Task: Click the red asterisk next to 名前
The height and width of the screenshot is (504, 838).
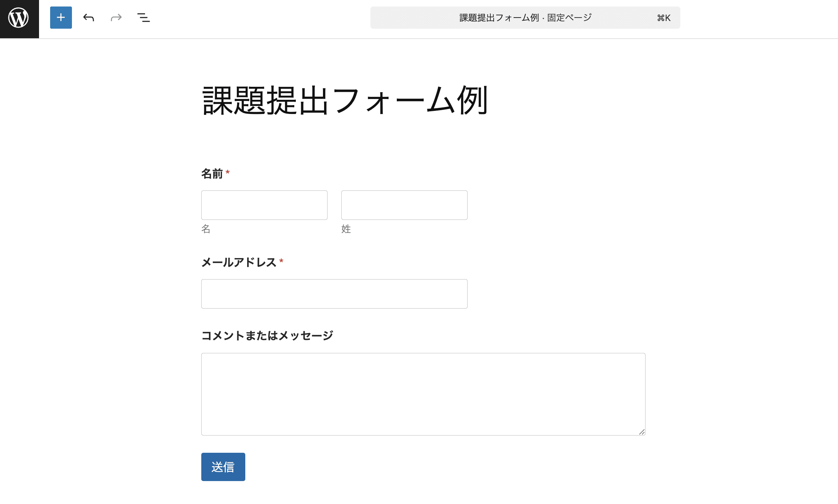Action: tap(228, 173)
